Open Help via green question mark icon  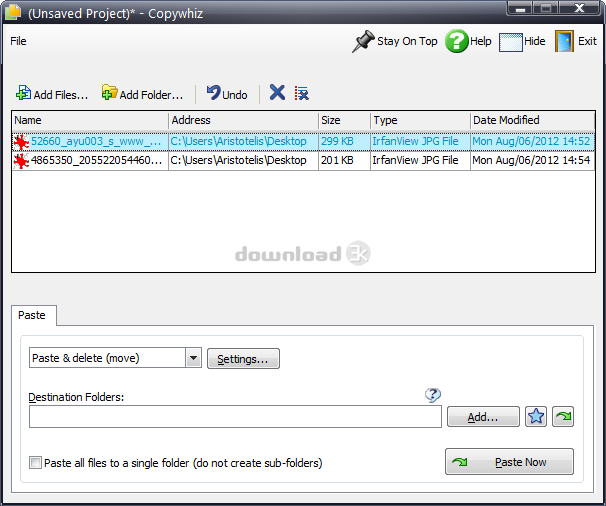tap(457, 42)
